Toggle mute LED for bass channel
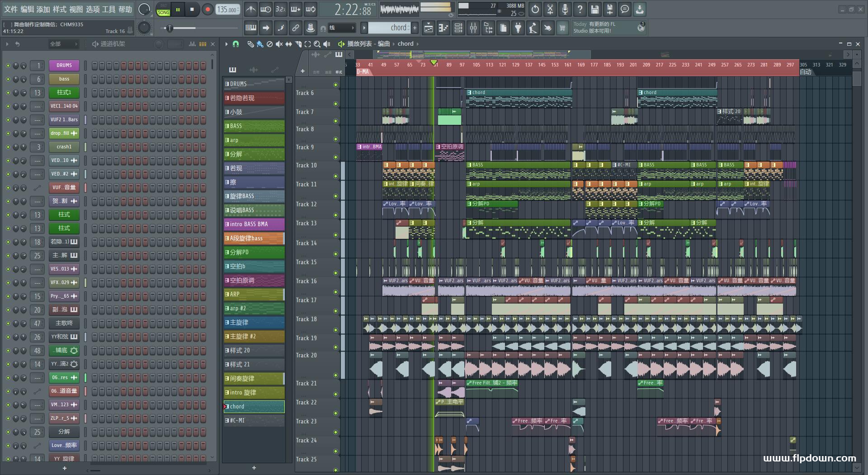868x475 pixels. click(x=8, y=79)
